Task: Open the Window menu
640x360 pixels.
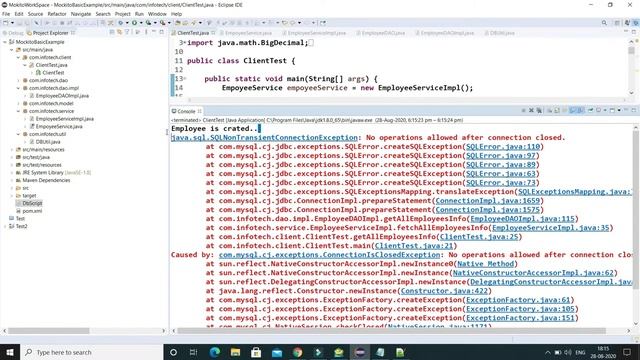Action: click(157, 14)
